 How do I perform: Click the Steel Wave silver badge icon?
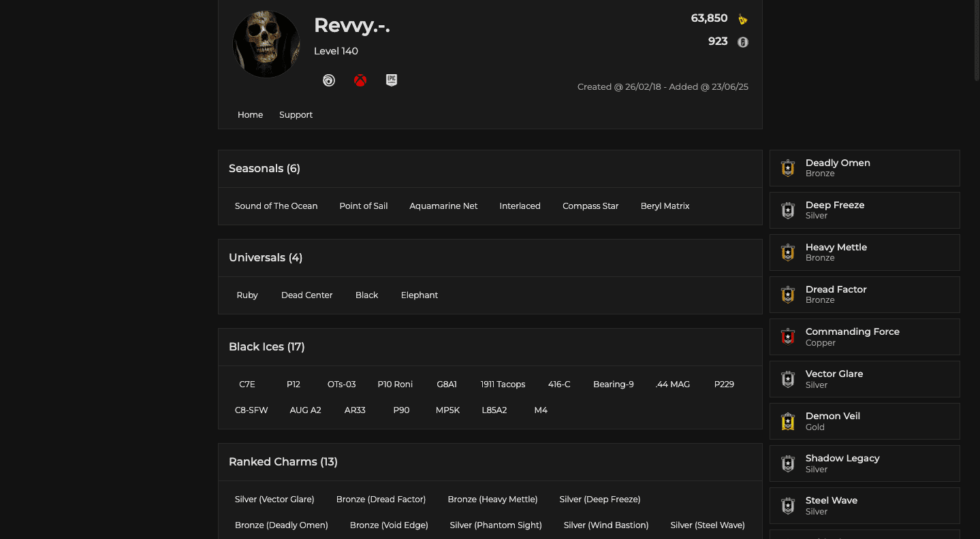tap(787, 506)
